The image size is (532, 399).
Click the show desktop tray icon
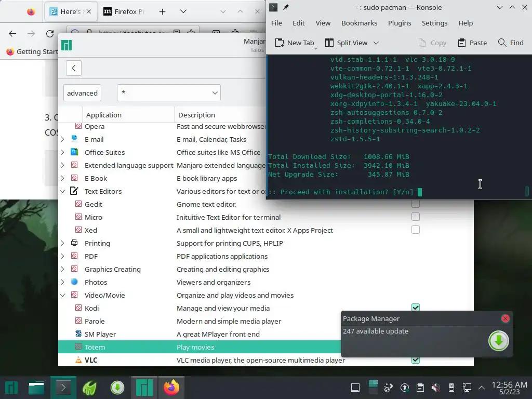coord(355,388)
